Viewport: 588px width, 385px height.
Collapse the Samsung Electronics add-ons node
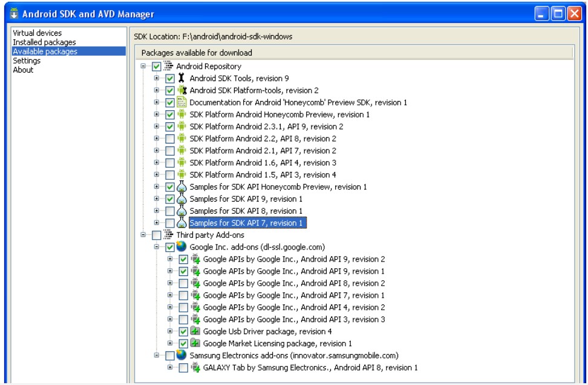tap(157, 355)
